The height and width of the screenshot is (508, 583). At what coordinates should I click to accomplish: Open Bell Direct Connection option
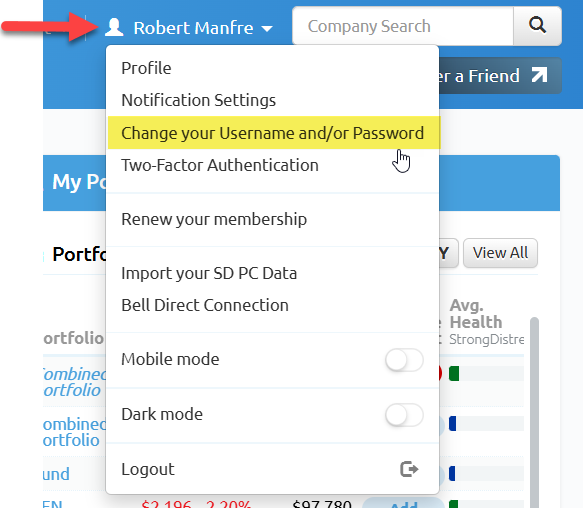pos(205,305)
